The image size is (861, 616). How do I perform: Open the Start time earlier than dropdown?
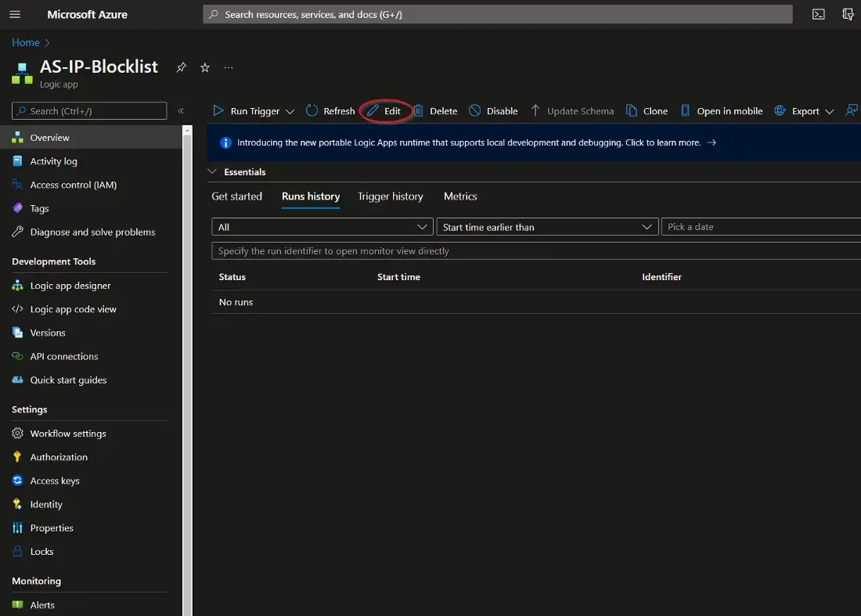(x=547, y=227)
